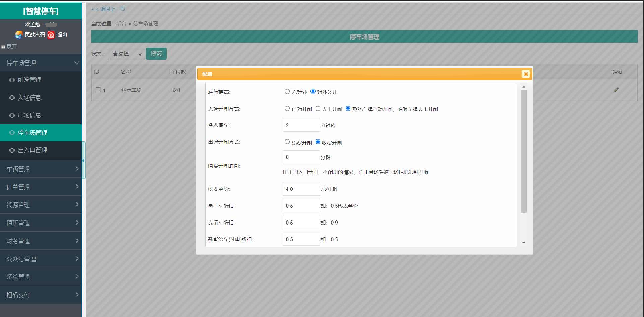Expand the 财务管理 sidebar section
The height and width of the screenshot is (317, 644).
pyautogui.click(x=41, y=241)
